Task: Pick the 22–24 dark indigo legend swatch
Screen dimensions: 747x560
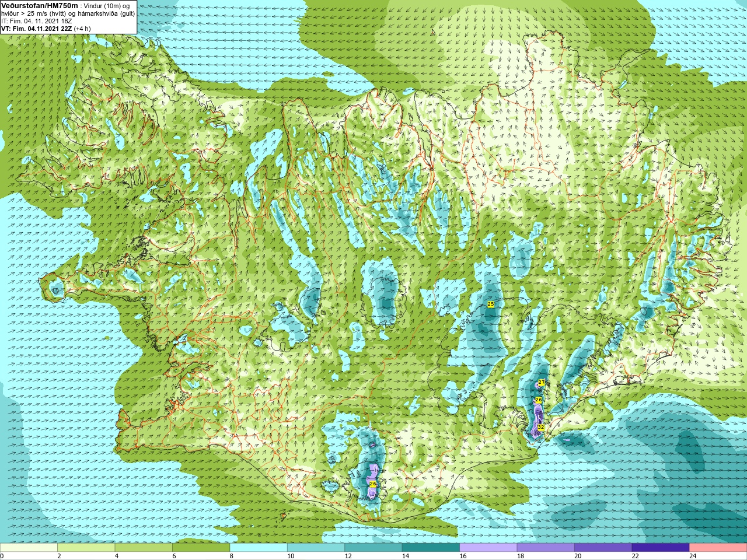Action: [x=661, y=548]
